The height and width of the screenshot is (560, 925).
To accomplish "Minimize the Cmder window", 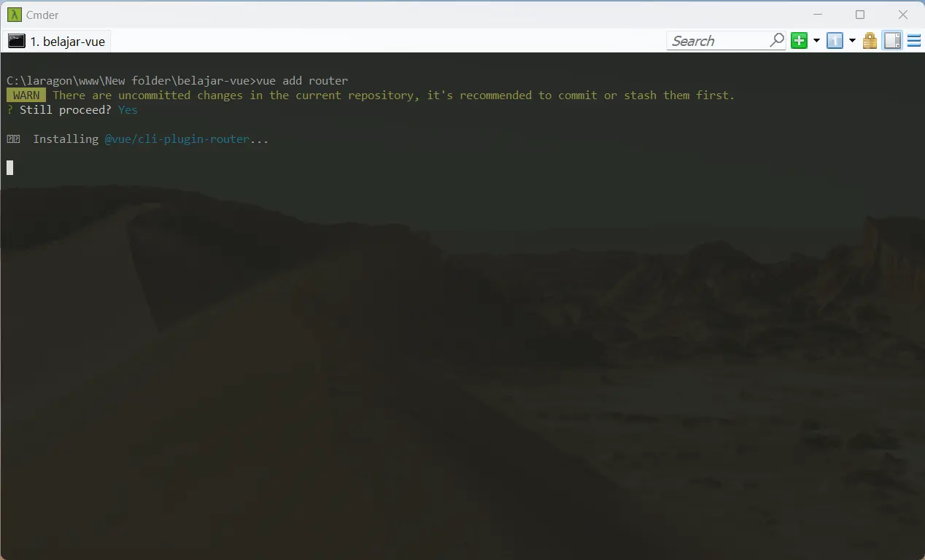I will tap(818, 15).
